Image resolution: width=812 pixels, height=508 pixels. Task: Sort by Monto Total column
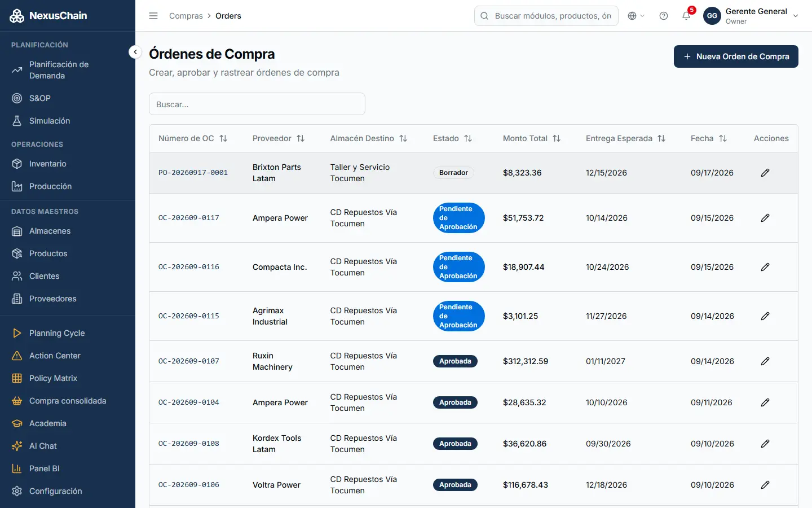tap(532, 138)
